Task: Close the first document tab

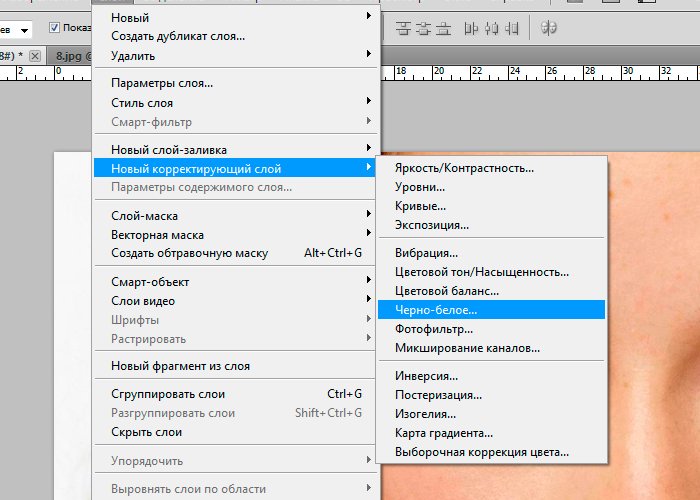Action: 36,56
